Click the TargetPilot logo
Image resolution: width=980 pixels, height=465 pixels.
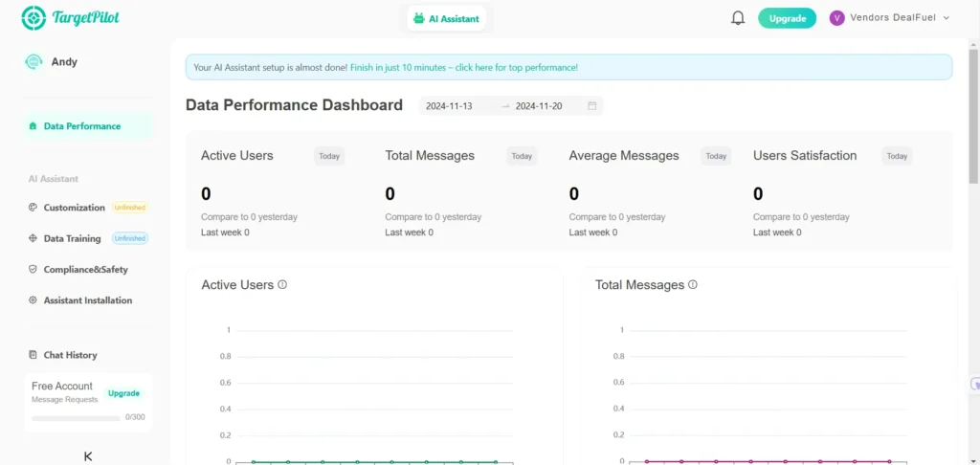70,17
